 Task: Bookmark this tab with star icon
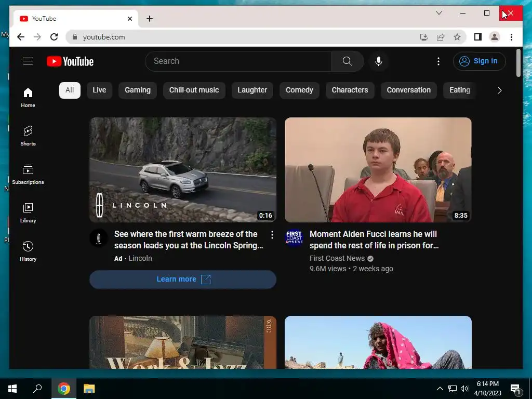pyautogui.click(x=457, y=37)
